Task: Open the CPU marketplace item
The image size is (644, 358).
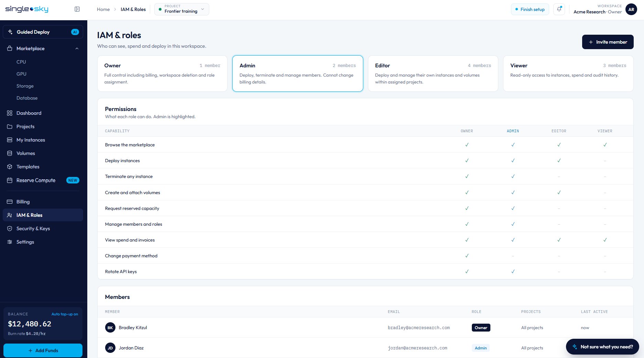Action: pos(21,62)
